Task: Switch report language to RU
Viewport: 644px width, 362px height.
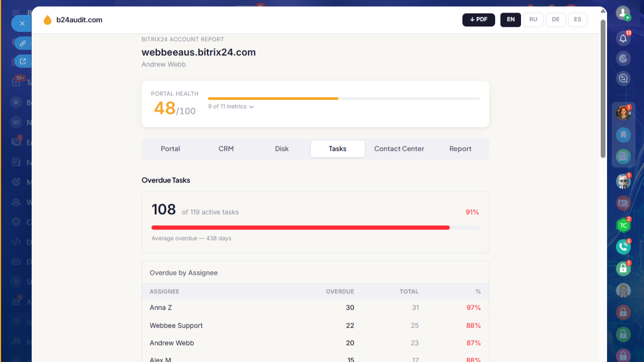Action: [x=533, y=20]
